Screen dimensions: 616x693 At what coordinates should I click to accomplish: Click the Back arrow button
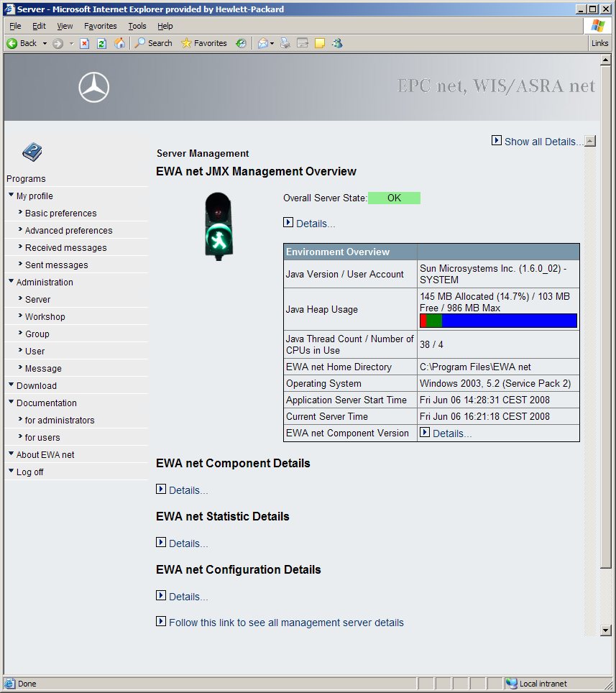(x=22, y=43)
